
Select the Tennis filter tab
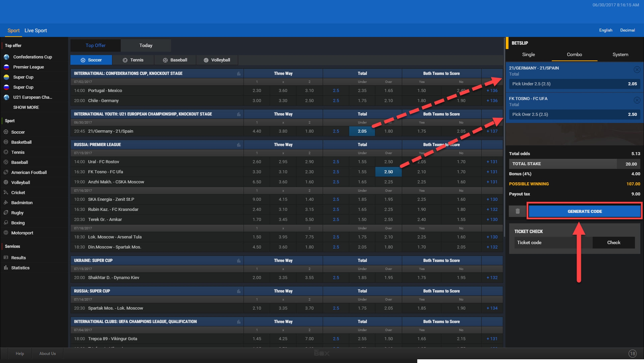click(x=133, y=60)
